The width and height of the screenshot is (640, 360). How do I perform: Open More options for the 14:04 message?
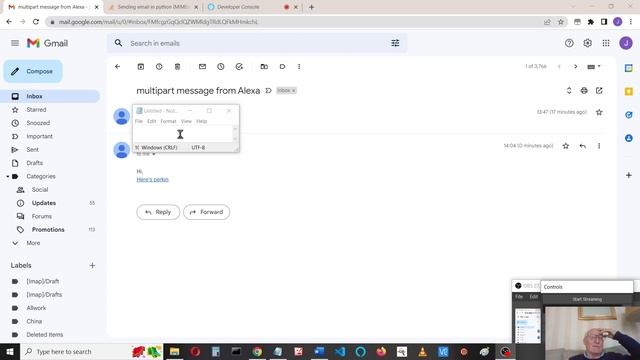599,146
